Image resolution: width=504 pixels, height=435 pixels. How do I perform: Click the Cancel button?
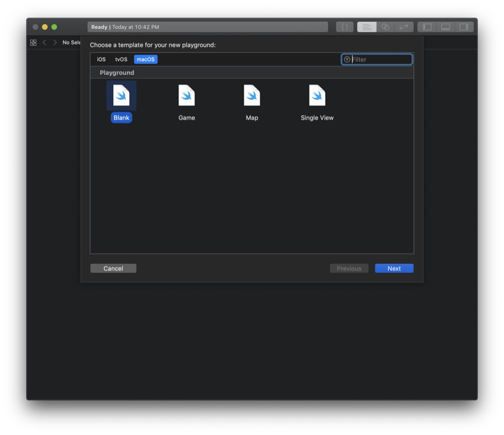pos(113,268)
